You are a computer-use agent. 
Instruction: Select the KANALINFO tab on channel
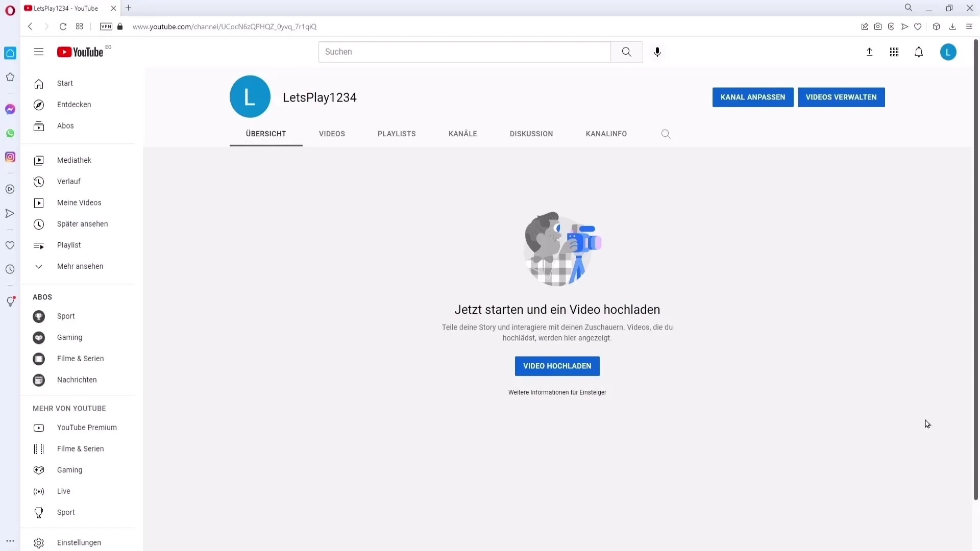click(x=606, y=133)
